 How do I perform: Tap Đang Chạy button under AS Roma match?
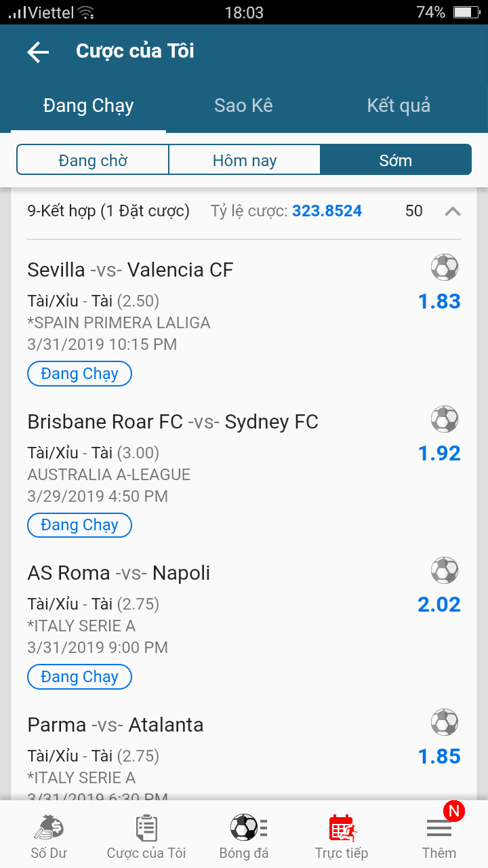(79, 677)
